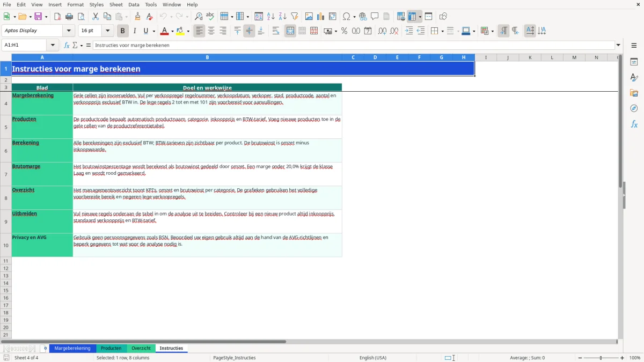Click PageStyle_Instructies in status bar
This screenshot has height=362, width=644.
235,358
